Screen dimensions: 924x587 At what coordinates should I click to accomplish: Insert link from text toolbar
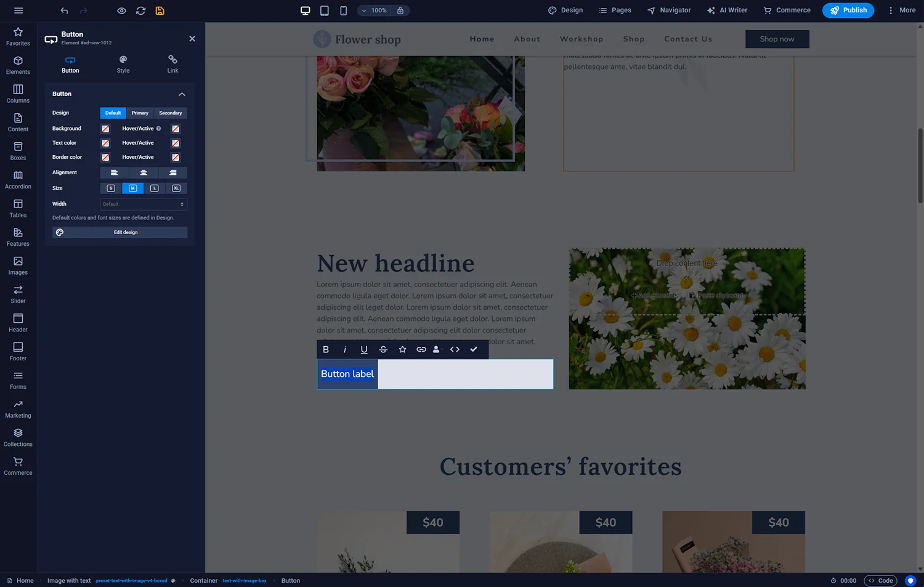point(421,349)
